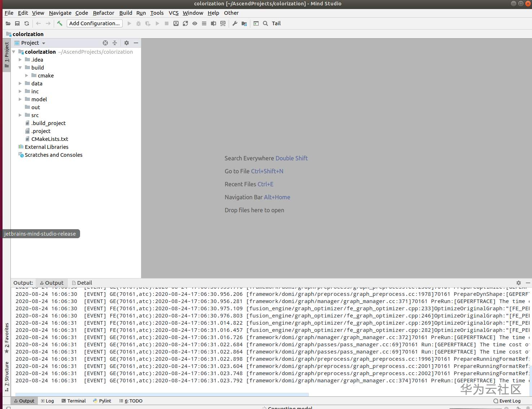The image size is (532, 409).
Task: Open the Navigate menu
Action: 60,13
